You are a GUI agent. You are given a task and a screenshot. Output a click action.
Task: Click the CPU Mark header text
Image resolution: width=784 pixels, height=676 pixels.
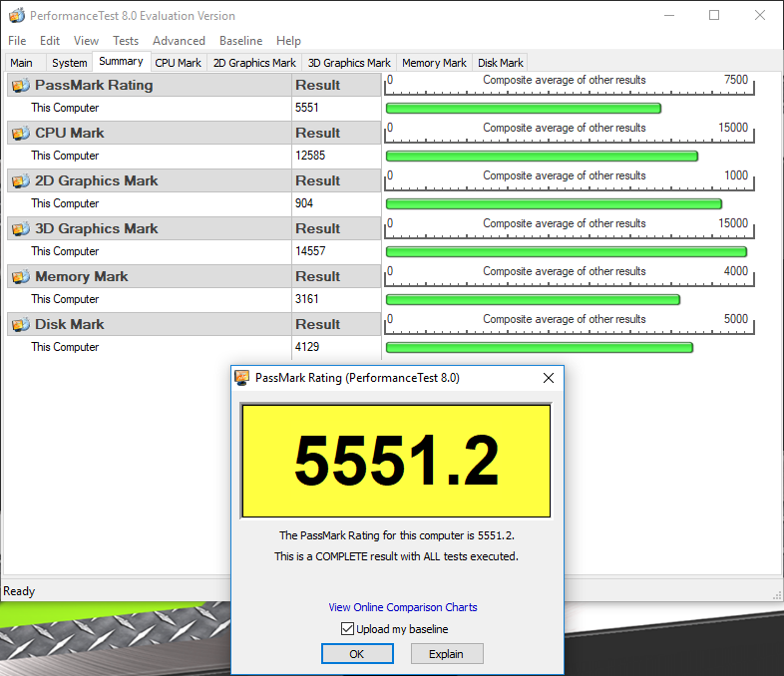click(70, 134)
